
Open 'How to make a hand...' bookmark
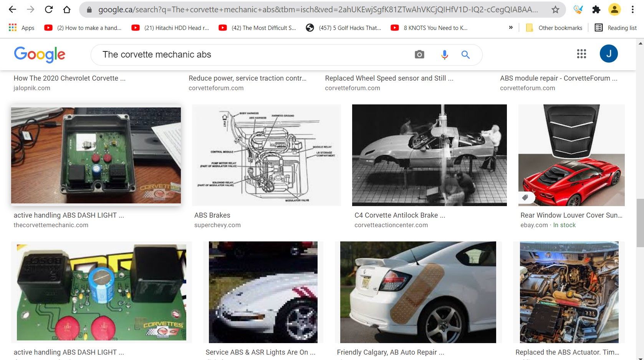point(83,28)
